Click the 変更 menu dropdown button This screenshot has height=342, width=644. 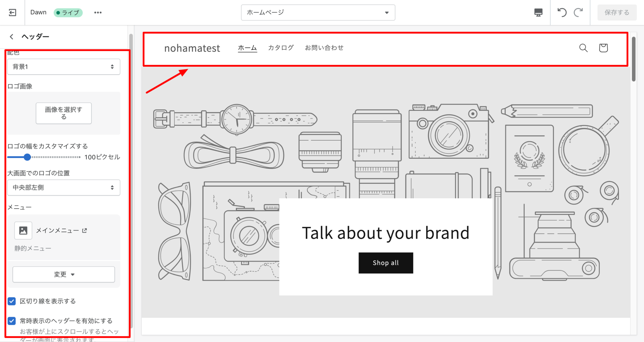[x=64, y=275]
